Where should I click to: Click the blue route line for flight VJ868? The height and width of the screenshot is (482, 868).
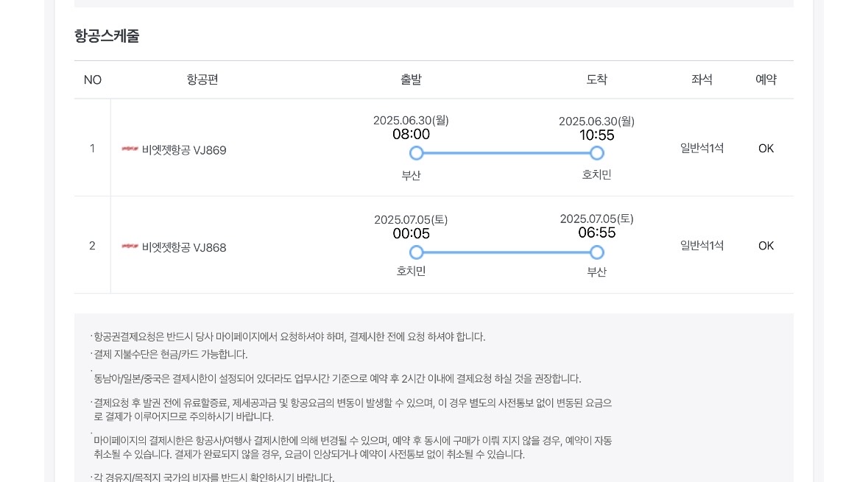[507, 252]
